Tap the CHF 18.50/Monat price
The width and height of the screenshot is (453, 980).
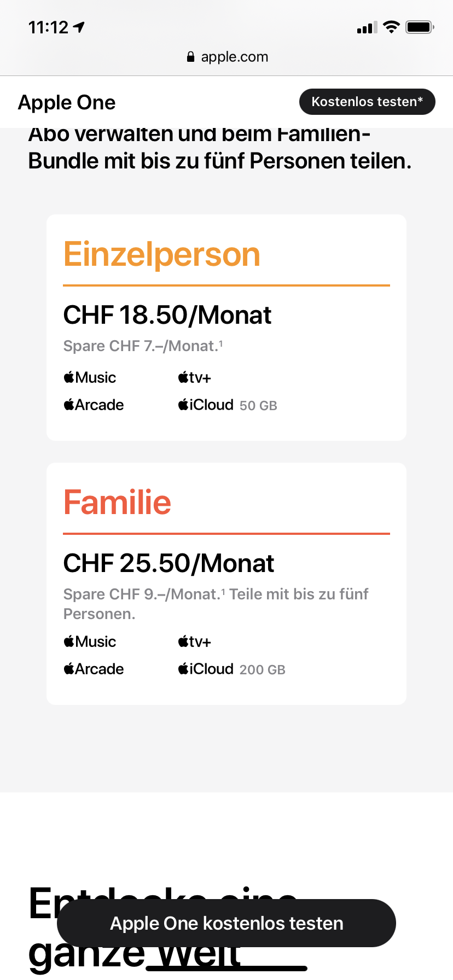pos(167,315)
